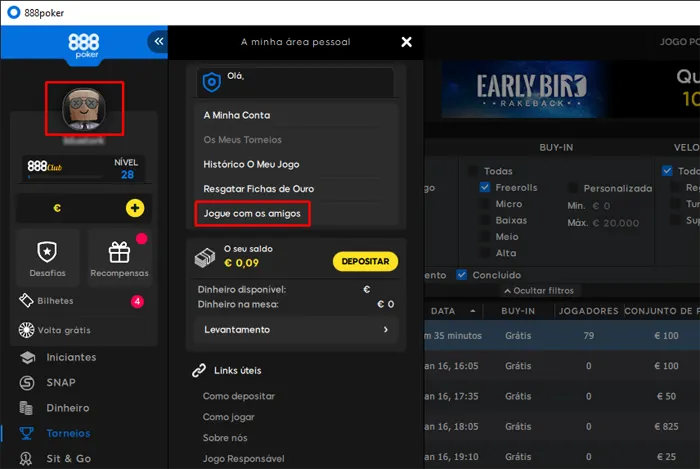700x469 pixels.
Task: Open Volta grátis wheel icon
Action: coord(26,330)
